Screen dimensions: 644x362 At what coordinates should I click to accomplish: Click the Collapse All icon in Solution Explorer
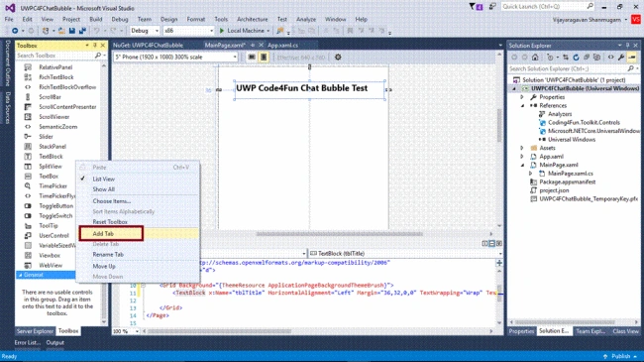point(587,58)
